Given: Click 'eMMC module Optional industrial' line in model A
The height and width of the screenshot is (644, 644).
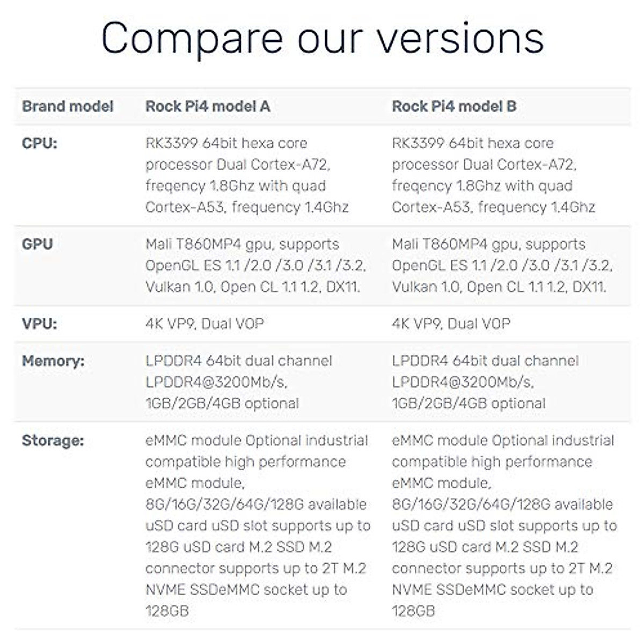Looking at the screenshot, I should pyautogui.click(x=257, y=441).
